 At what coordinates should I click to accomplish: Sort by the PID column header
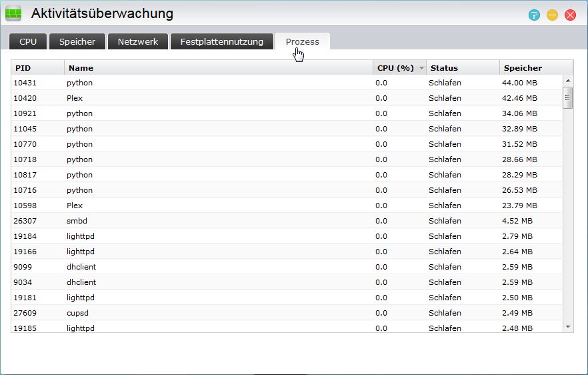tap(37, 68)
